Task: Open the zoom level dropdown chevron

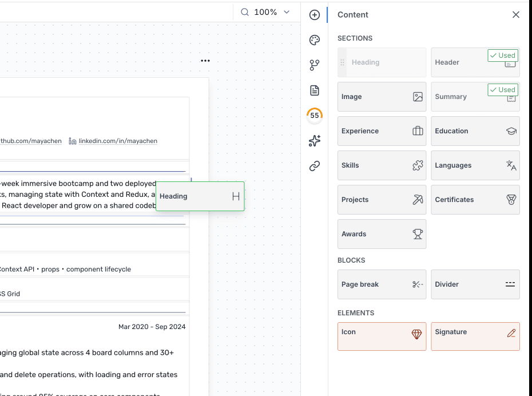Action: point(287,12)
